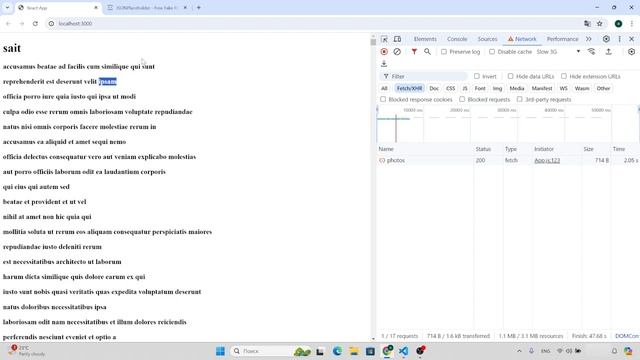View site information for localhost
This screenshot has width=640, height=360.
[x=51, y=24]
